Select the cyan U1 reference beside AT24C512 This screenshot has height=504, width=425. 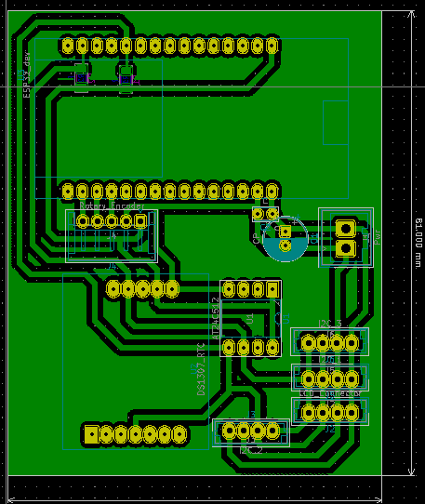(x=286, y=318)
